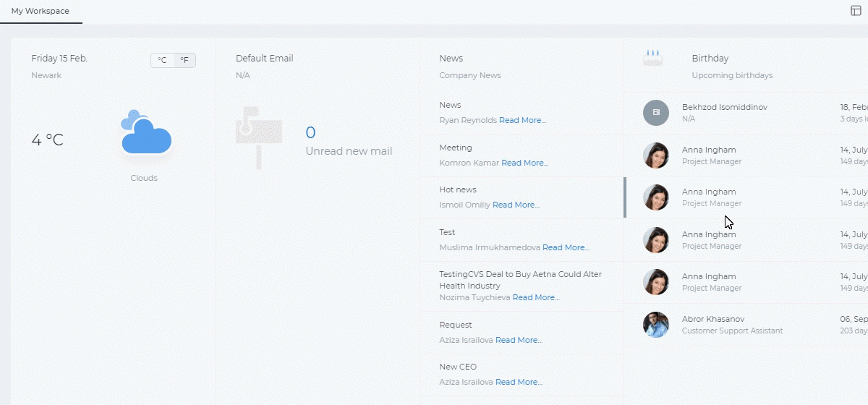Click the 'Test' news headline
This screenshot has height=405, width=868.
pyautogui.click(x=447, y=232)
